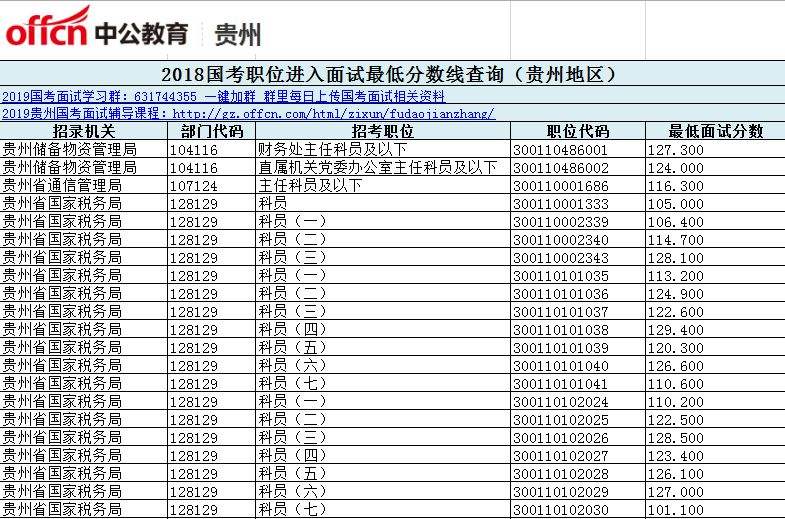785x519 pixels.
Task: Select the 科员 cell without a number
Action: [x=383, y=203]
